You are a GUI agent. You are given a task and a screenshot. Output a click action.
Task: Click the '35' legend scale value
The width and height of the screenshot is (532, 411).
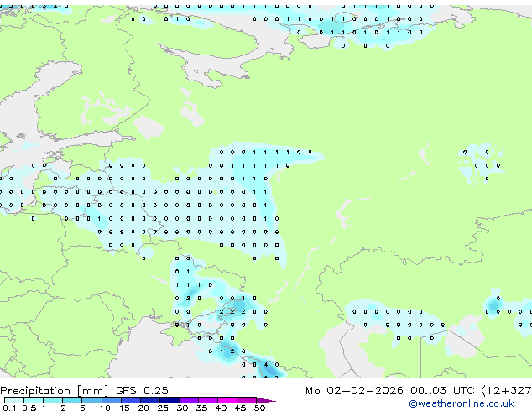coord(201,408)
